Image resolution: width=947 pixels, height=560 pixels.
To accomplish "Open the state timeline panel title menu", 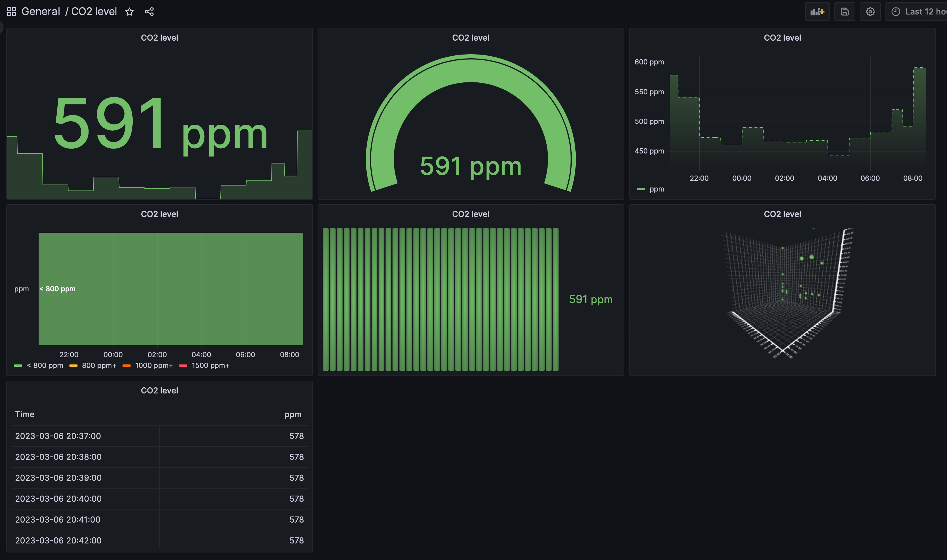I will coord(160,214).
